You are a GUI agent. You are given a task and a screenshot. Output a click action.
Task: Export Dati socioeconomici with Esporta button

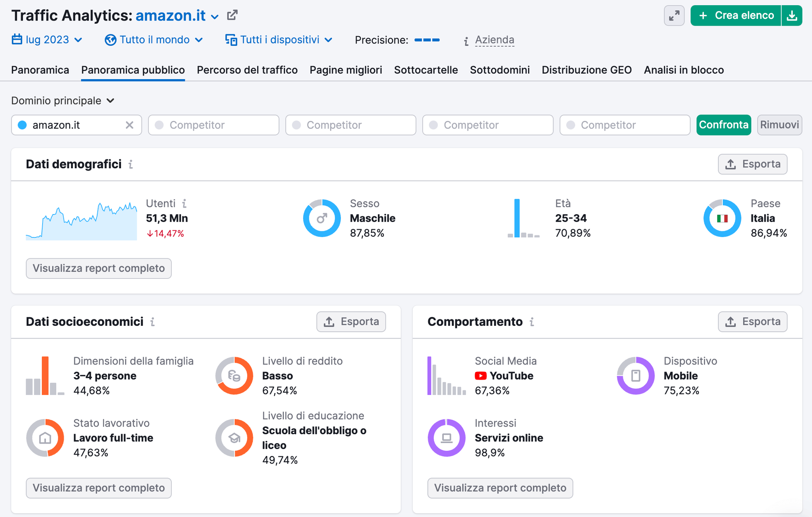point(351,321)
